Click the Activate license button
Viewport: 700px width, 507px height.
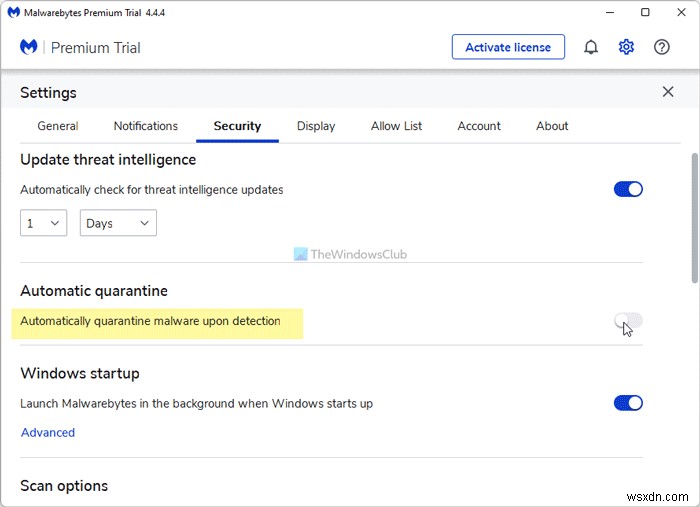coord(508,47)
